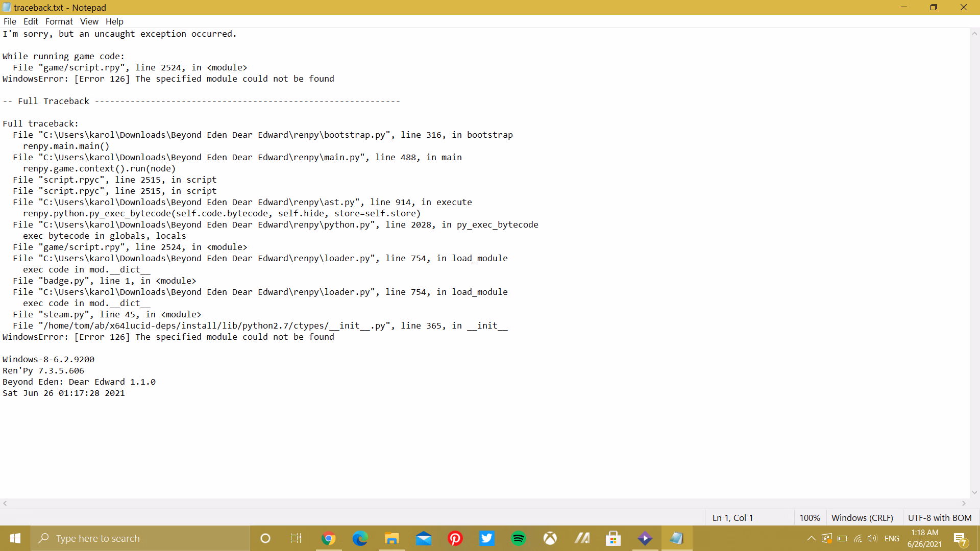Screen dimensions: 980x551
Task: Open the Format menu
Action: point(59,21)
